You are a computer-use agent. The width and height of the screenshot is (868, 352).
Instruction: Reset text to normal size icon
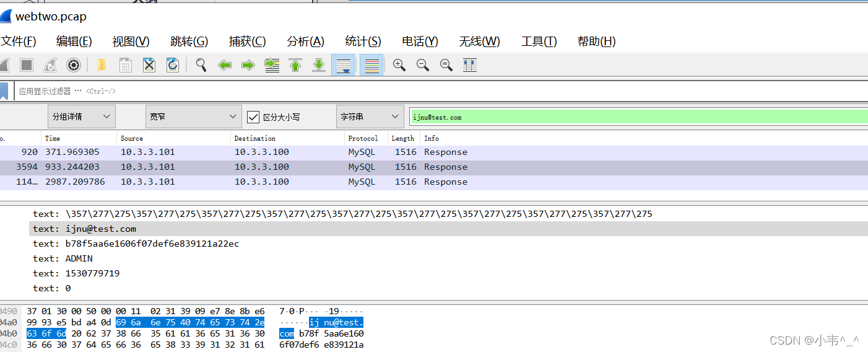coord(446,65)
